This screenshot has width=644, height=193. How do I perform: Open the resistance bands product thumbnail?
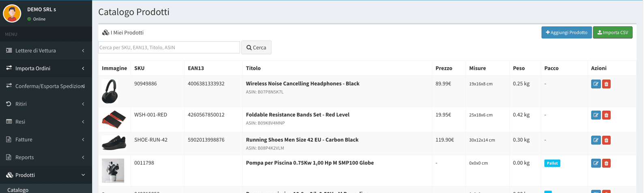pos(114,119)
